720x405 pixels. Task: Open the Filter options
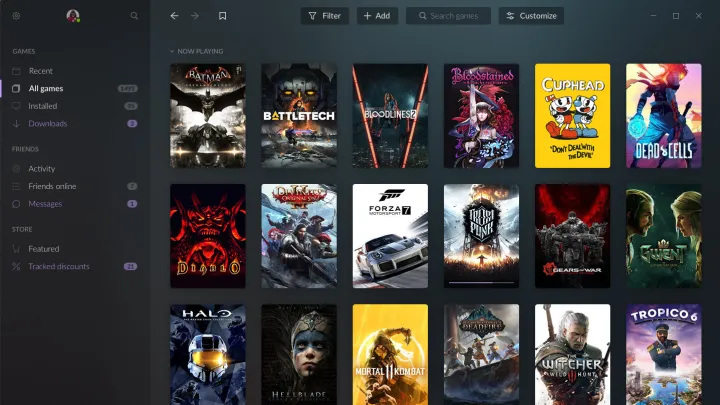coord(325,16)
